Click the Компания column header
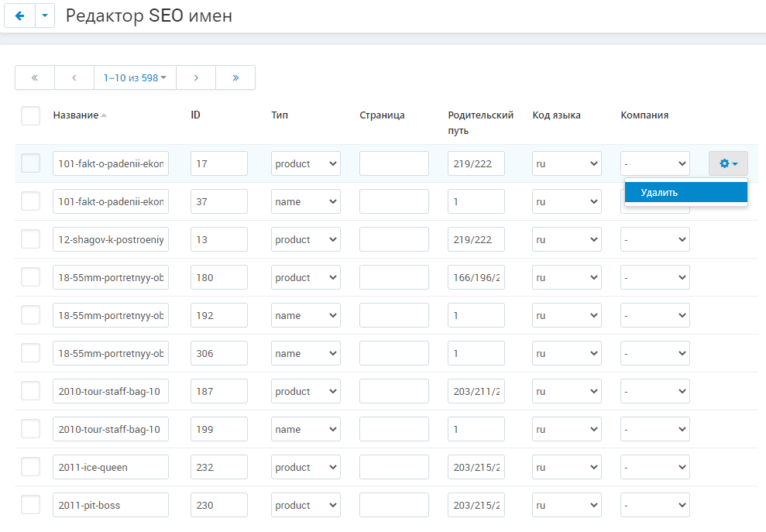The image size is (766, 532). tap(644, 115)
